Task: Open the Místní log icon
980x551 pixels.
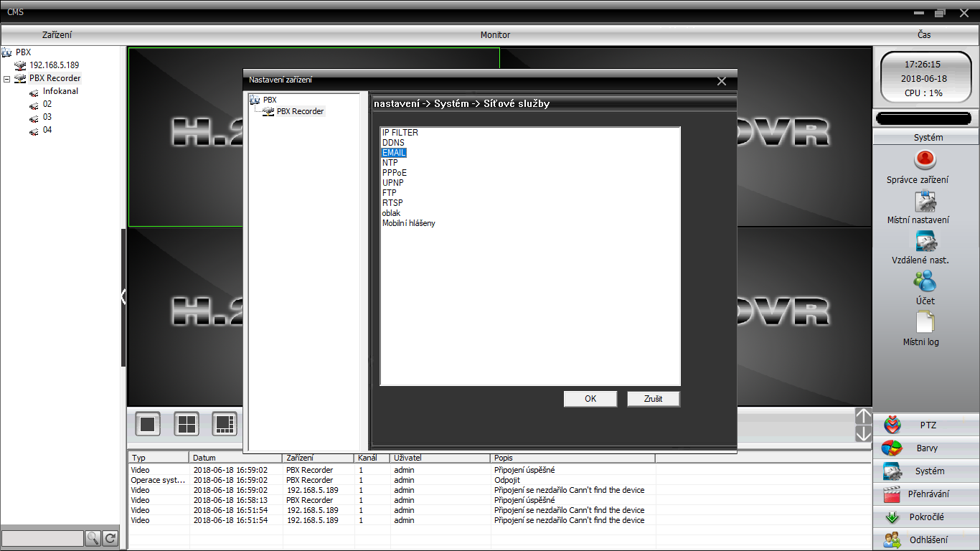Action: 925,323
